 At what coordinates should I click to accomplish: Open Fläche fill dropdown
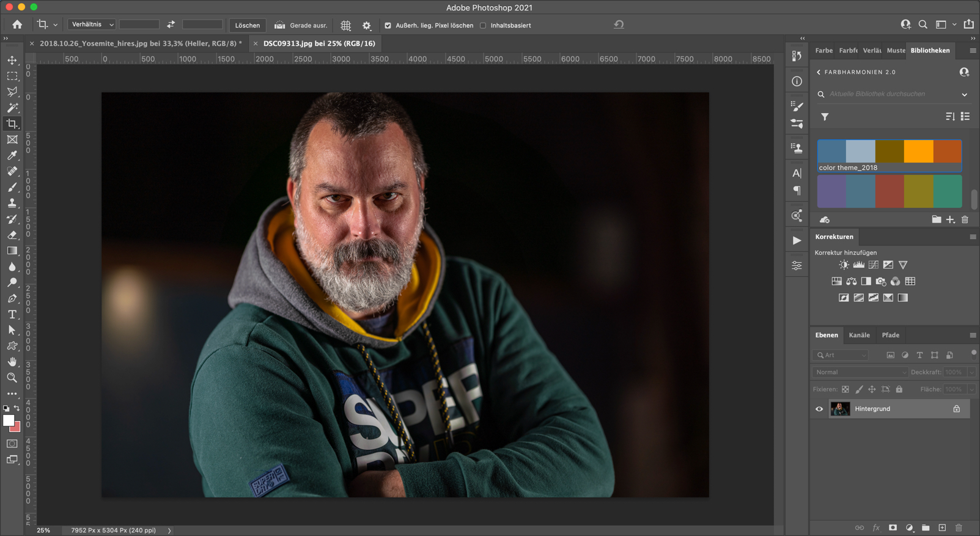(x=971, y=389)
